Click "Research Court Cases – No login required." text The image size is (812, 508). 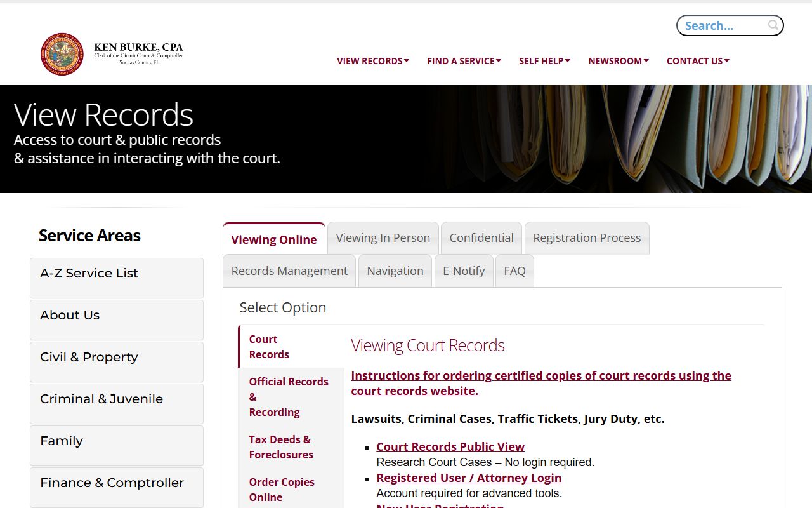(x=485, y=462)
